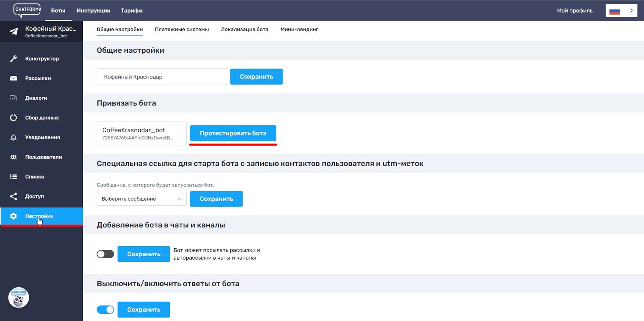Open Пользователи sidebar item

41,157
